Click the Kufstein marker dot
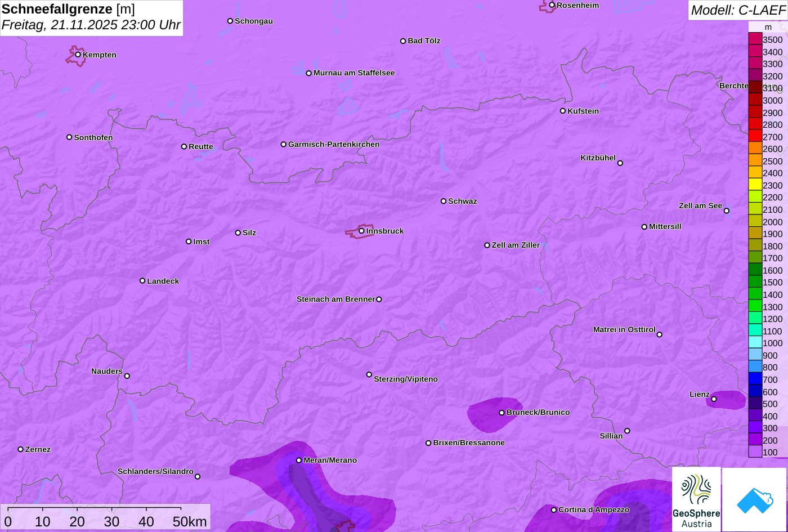Image resolution: width=788 pixels, height=532 pixels. tap(563, 110)
